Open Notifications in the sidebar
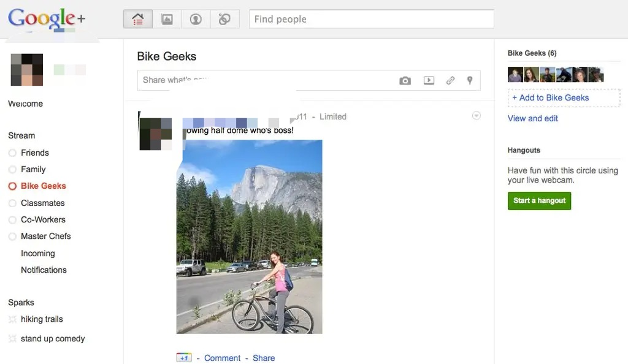The image size is (628, 364). tap(44, 270)
